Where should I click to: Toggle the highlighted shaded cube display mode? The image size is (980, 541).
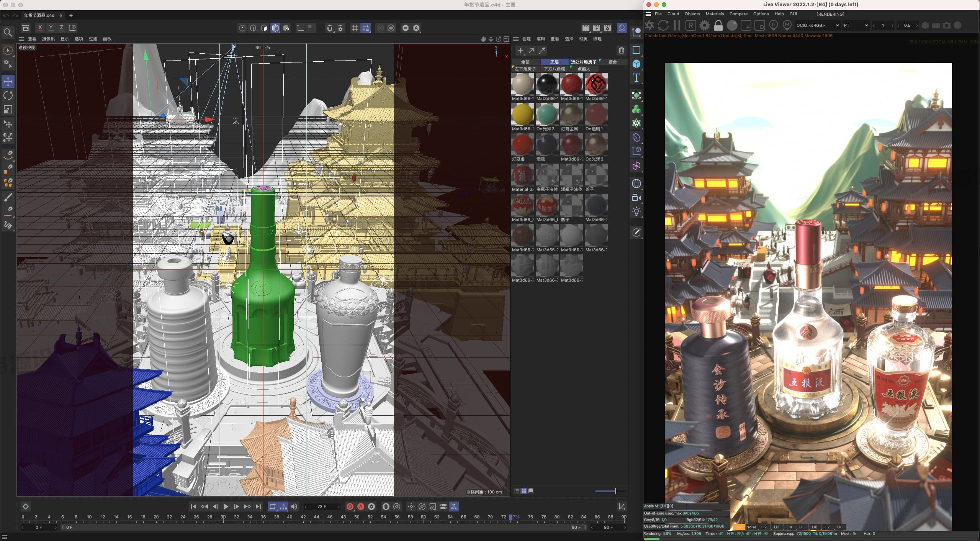(275, 28)
